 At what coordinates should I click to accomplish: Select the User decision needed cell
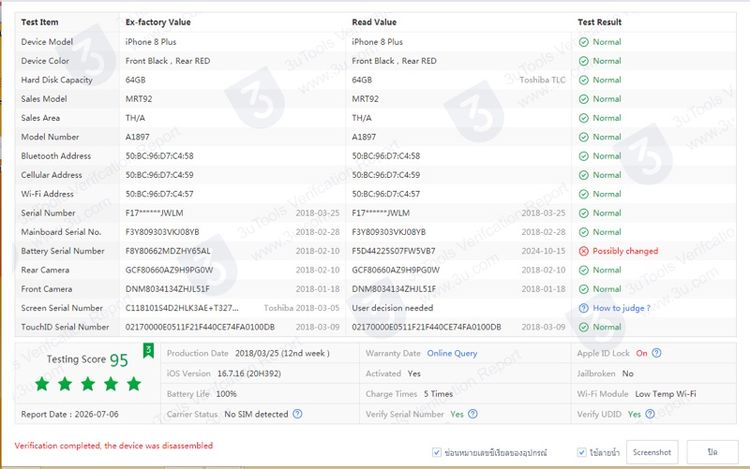393,308
